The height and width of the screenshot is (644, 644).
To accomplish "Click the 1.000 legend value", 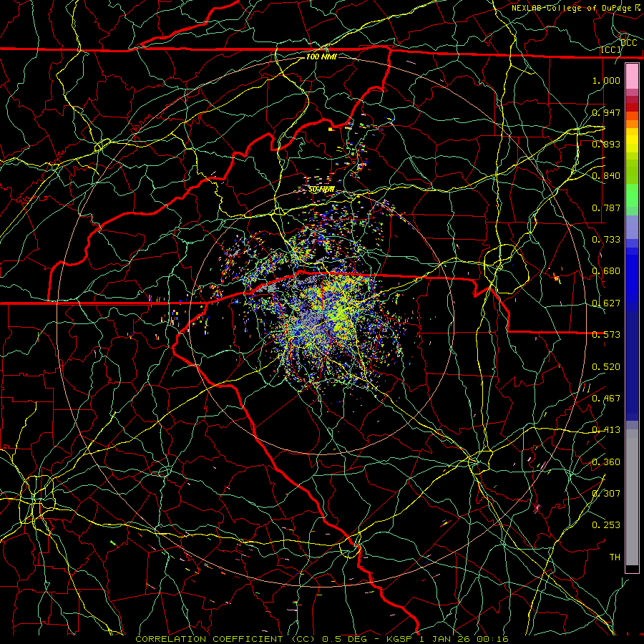I will pyautogui.click(x=606, y=80).
